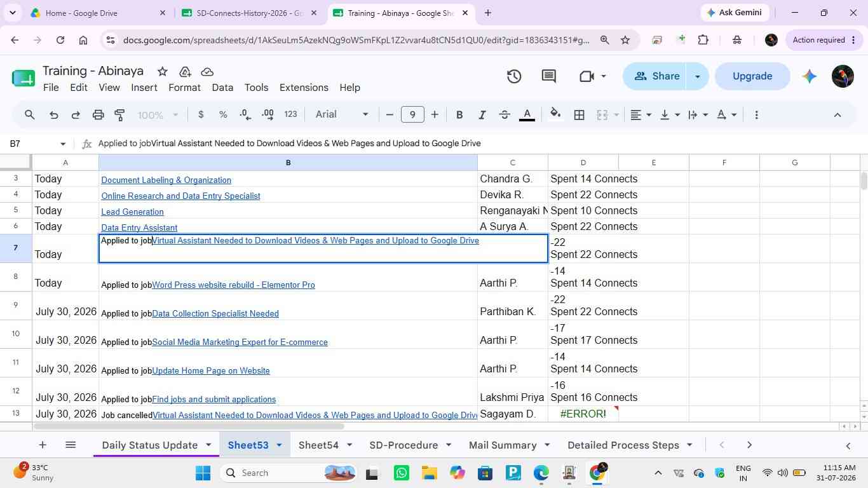Expand the Arial font dropdown
Screen dimensions: 868x488
click(342, 114)
